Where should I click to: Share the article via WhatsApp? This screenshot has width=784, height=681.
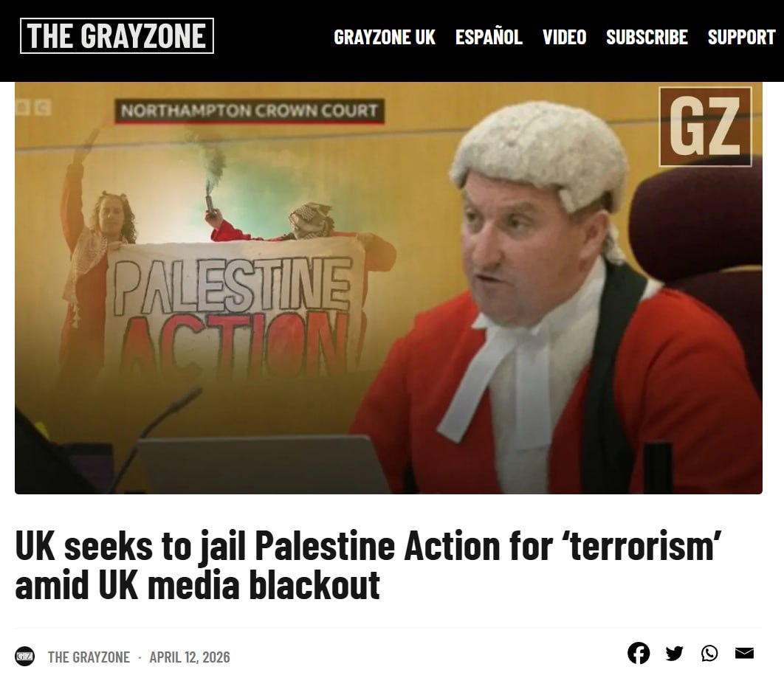pyautogui.click(x=709, y=653)
